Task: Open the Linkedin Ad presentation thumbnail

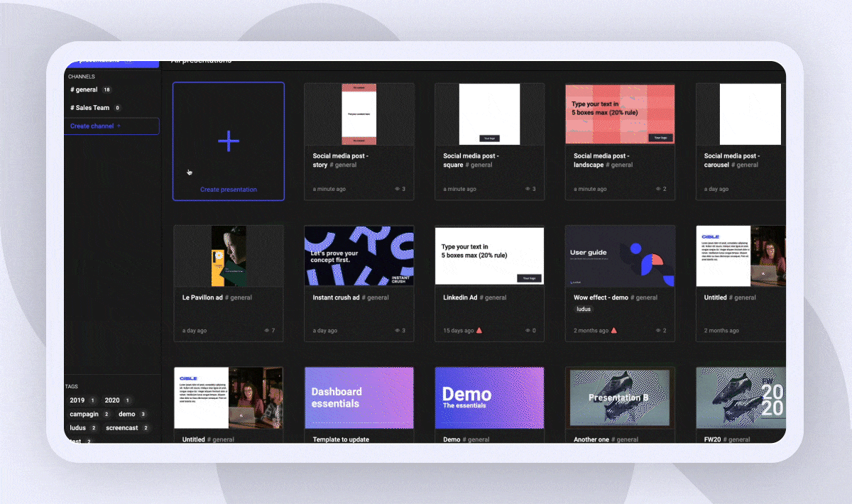Action: tap(489, 256)
